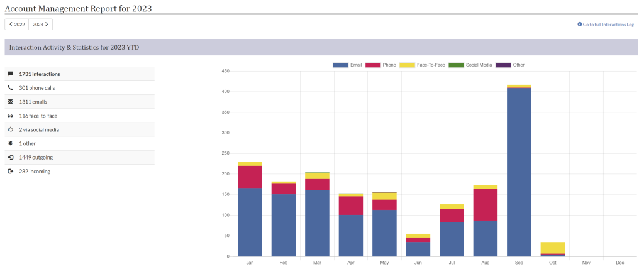
Task: Click the social media thumbs-up icon
Action: pos(10,129)
